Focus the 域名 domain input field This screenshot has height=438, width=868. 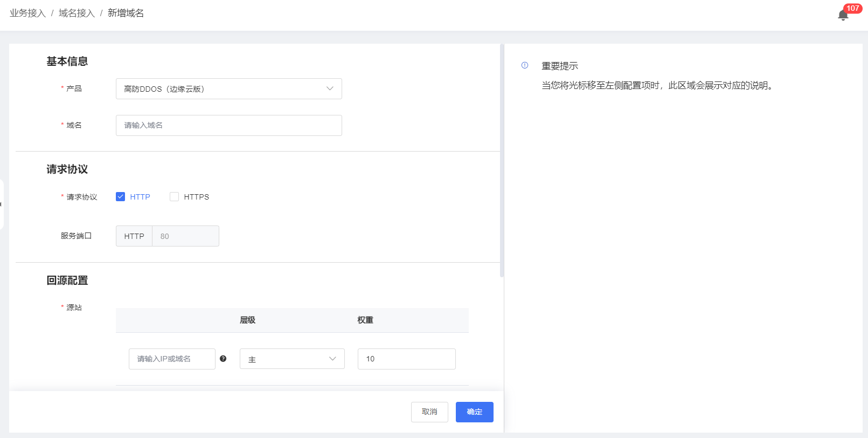tap(228, 125)
